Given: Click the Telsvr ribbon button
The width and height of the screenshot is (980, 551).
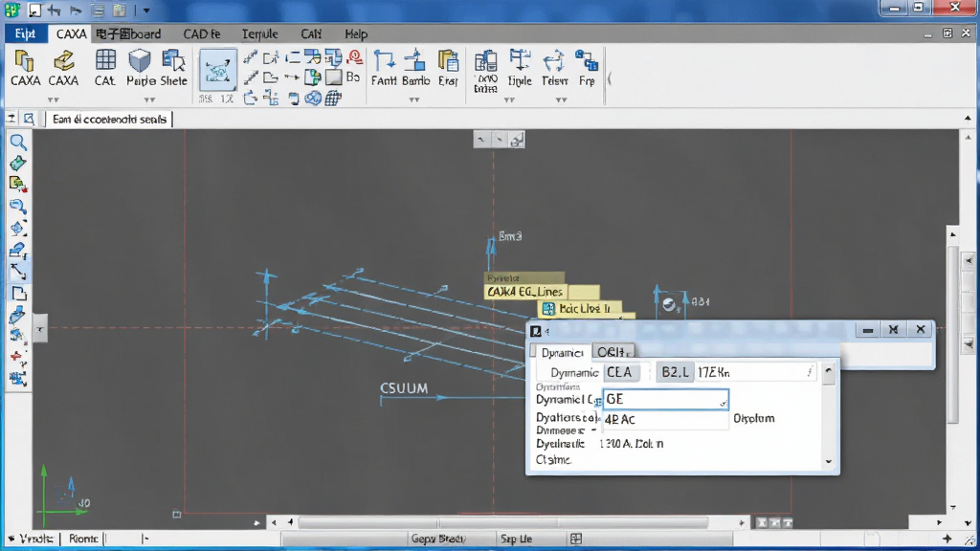Looking at the screenshot, I should pyautogui.click(x=554, y=68).
